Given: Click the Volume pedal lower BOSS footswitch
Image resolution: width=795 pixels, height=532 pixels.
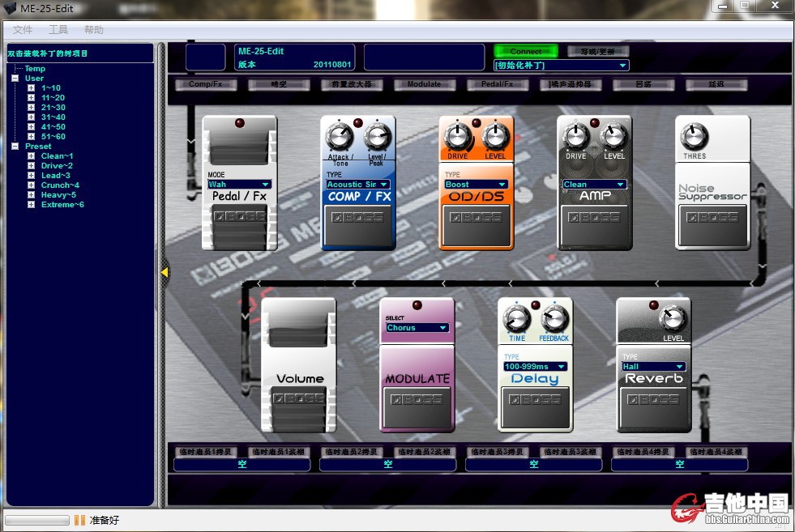Looking at the screenshot, I should 299,409.
